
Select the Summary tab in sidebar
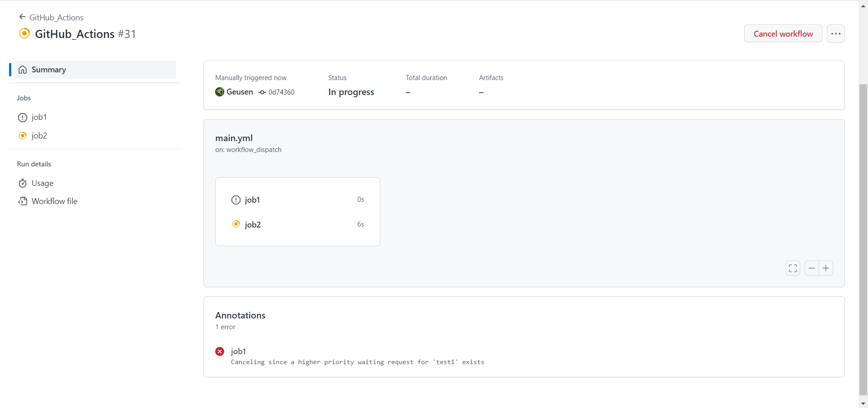(x=95, y=70)
